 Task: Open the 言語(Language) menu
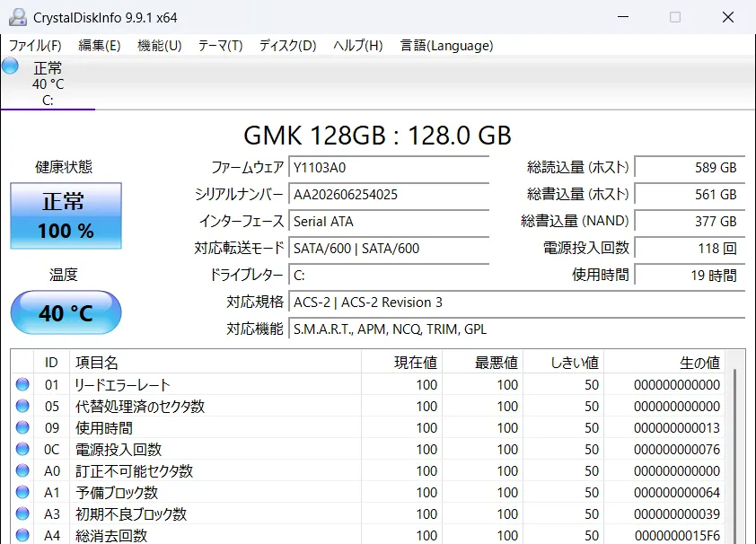point(446,46)
